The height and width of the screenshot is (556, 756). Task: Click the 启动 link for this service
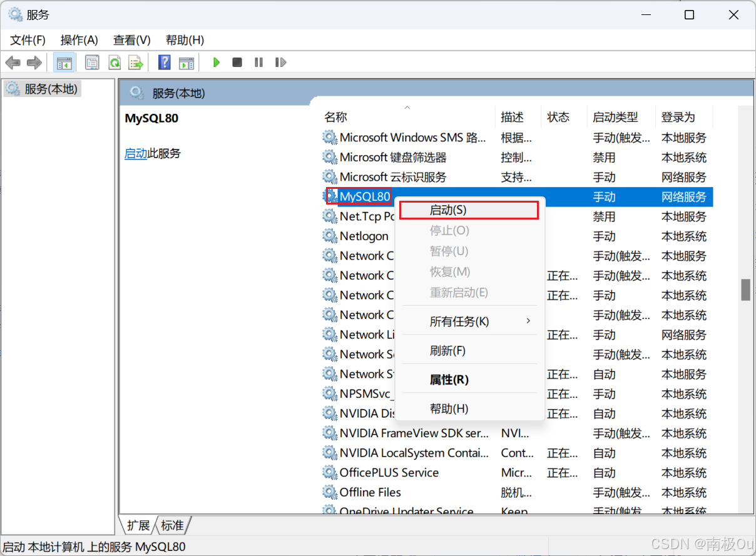(136, 153)
